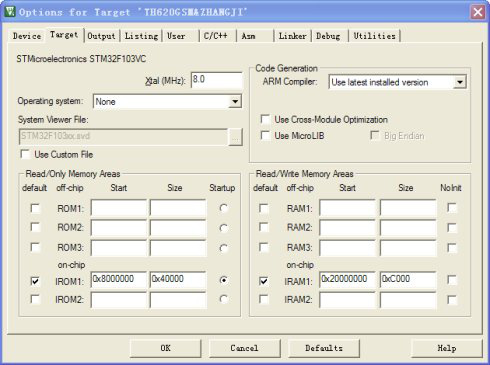Click the Xtal (MHz) input field

tap(217, 80)
